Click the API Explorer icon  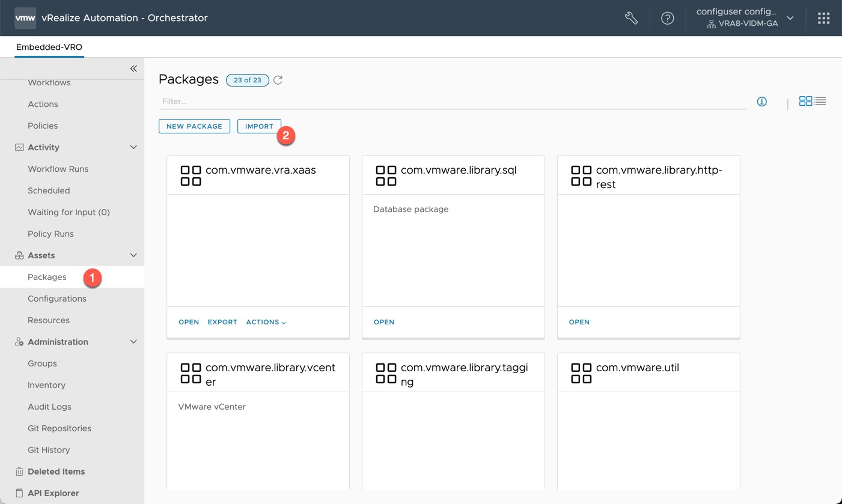(19, 493)
